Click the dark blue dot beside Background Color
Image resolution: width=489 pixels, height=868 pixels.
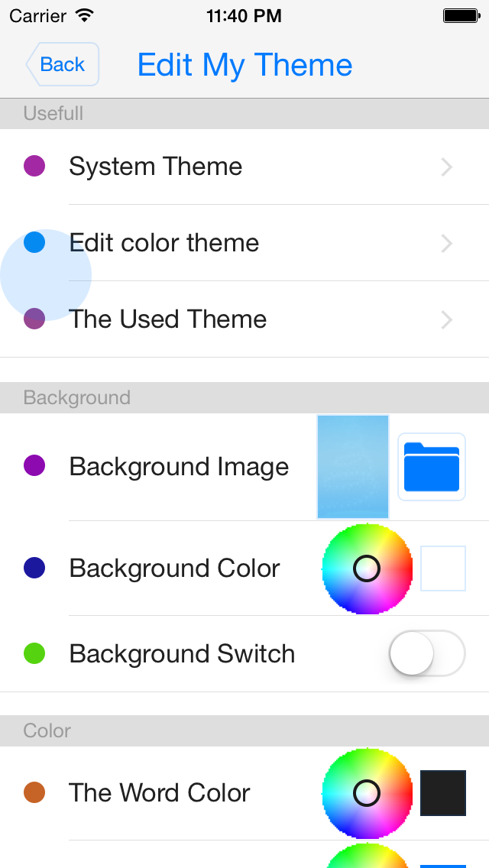34,568
